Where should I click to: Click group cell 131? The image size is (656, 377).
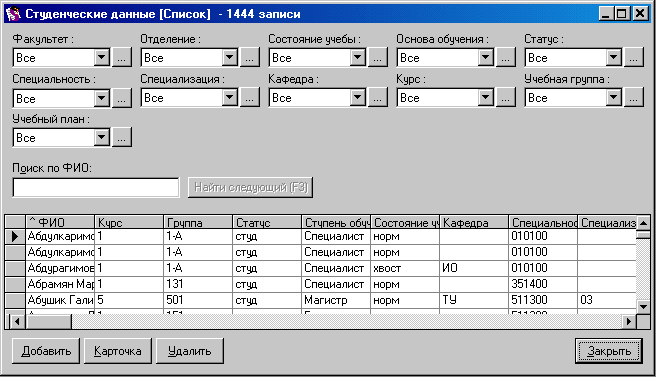[198, 284]
